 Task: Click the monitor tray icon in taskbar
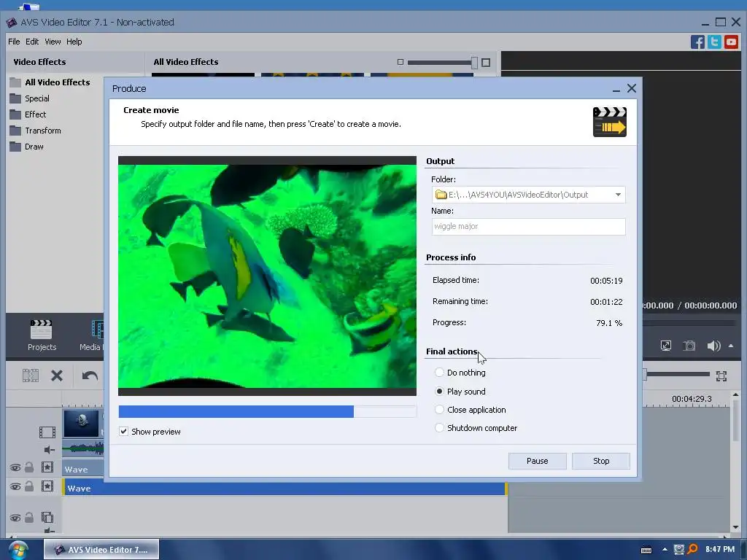[x=679, y=549]
